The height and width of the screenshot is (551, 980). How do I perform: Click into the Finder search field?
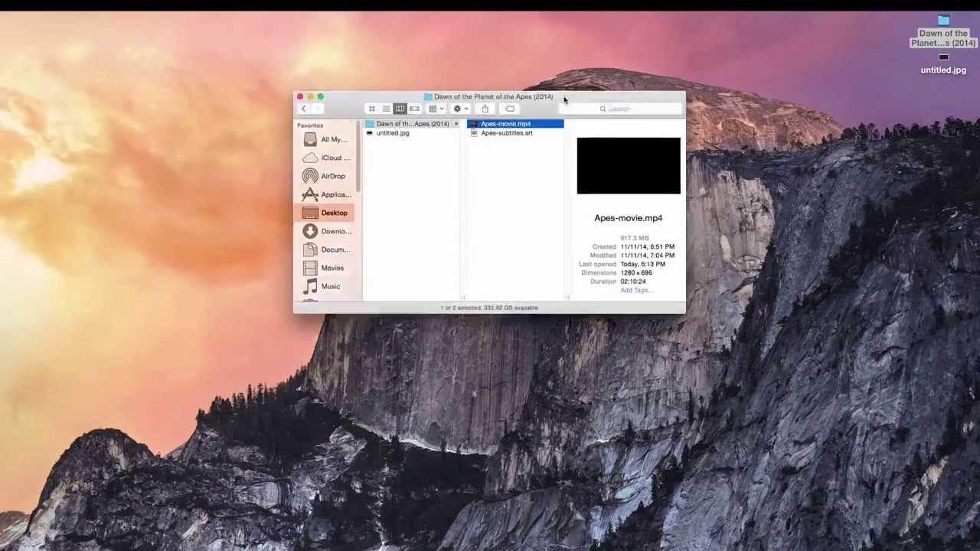tap(621, 109)
